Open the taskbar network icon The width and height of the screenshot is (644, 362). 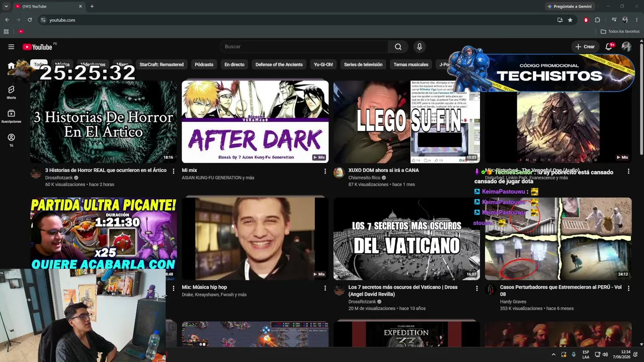(596, 354)
